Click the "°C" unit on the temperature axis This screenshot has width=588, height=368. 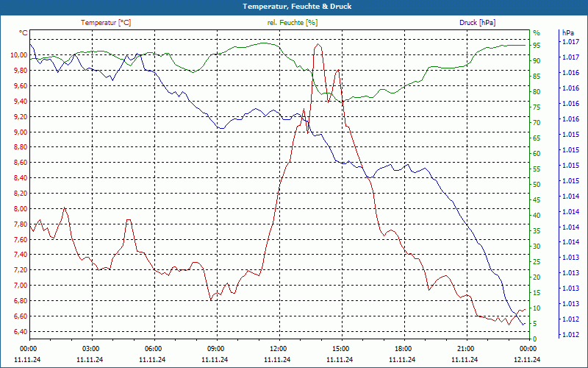(24, 33)
